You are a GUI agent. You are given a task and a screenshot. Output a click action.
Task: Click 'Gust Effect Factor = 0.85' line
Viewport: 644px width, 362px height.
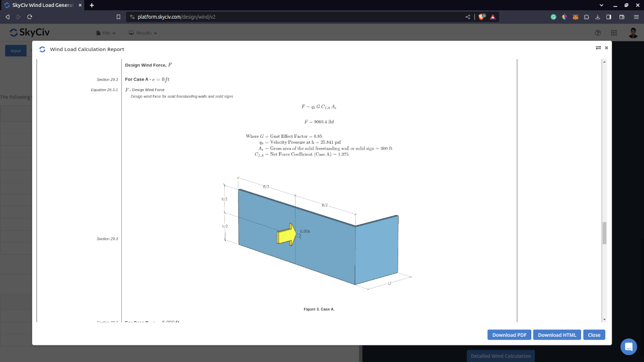click(284, 136)
